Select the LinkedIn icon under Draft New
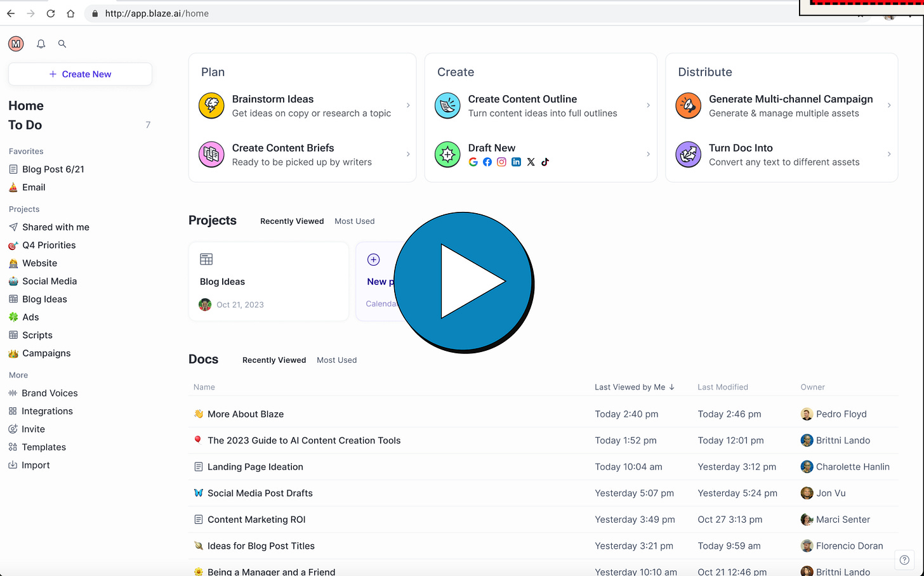Image resolution: width=924 pixels, height=576 pixels. [516, 162]
